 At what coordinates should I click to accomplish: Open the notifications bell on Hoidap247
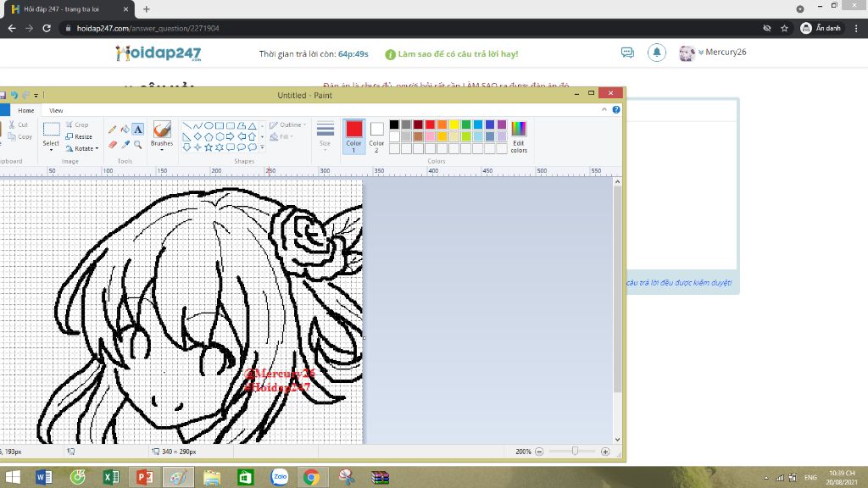[x=657, y=53]
